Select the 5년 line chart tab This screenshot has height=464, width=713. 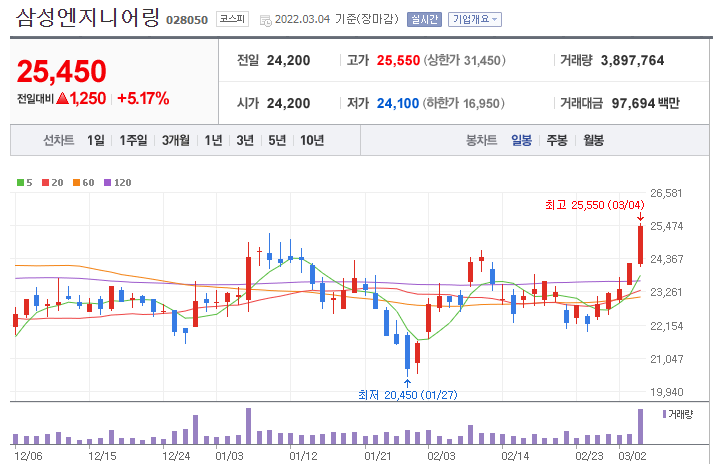coord(277,140)
